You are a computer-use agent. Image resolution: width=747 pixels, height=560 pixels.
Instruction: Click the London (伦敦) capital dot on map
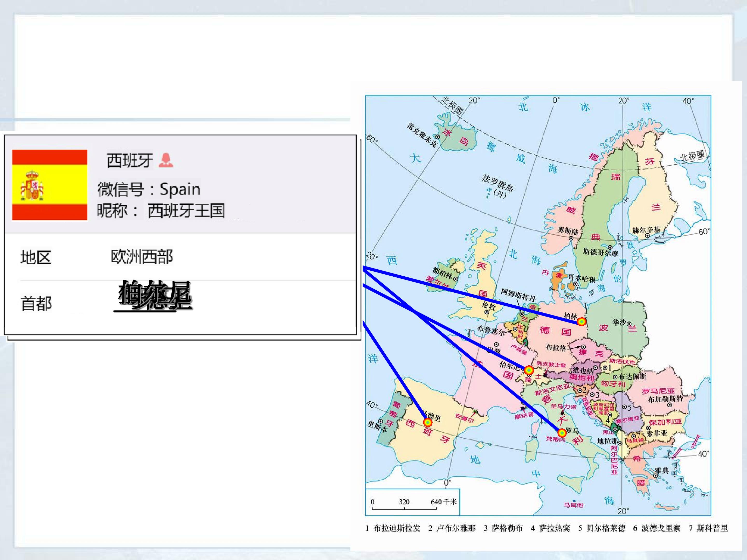pyautogui.click(x=487, y=312)
